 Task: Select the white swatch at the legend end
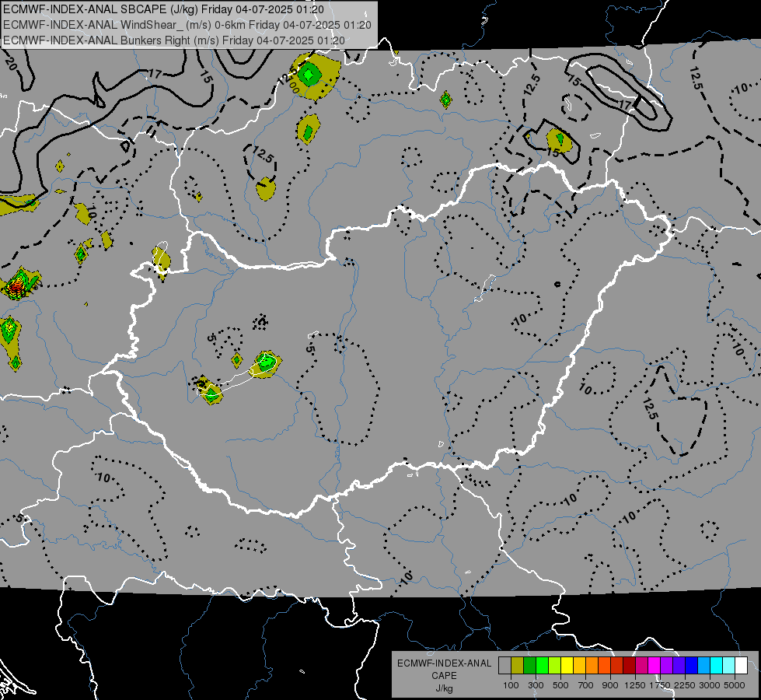[741, 665]
